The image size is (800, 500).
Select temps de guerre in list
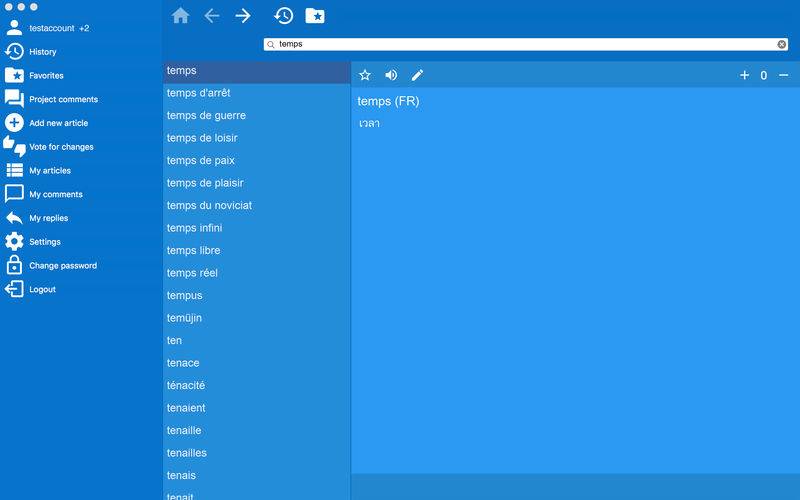[257, 115]
